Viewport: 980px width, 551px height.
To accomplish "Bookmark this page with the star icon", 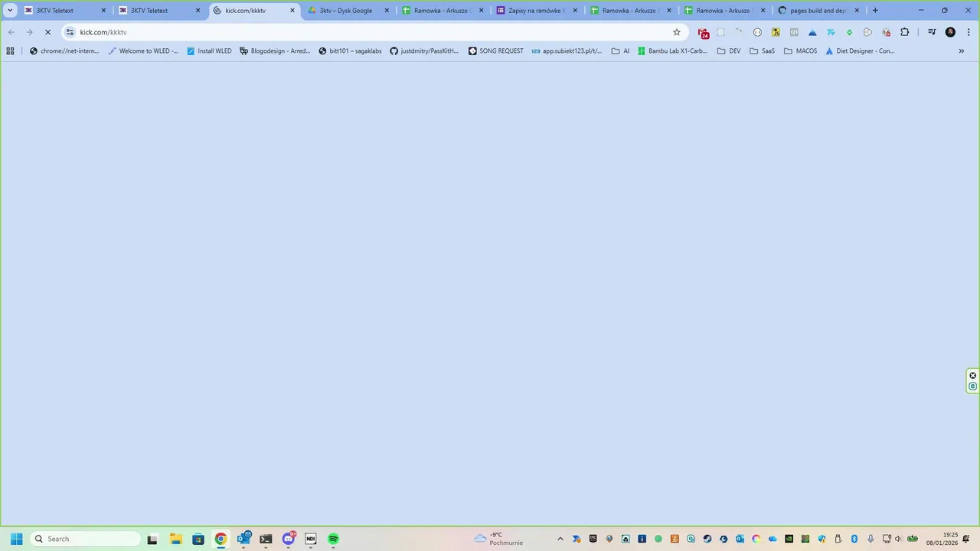I will point(677,32).
